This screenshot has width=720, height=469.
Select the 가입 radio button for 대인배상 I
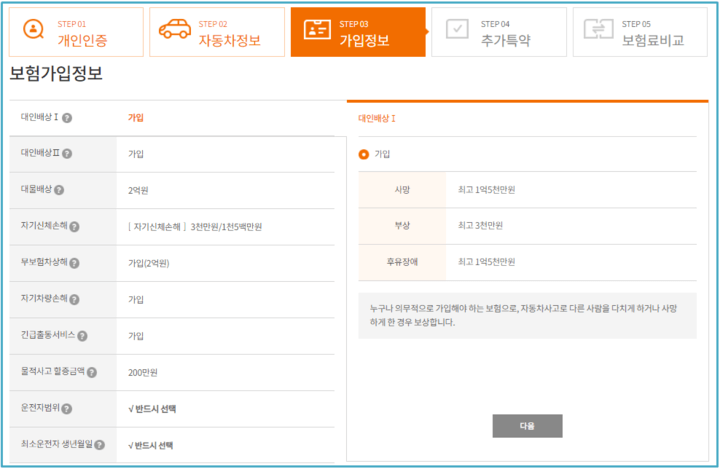pyautogui.click(x=364, y=154)
